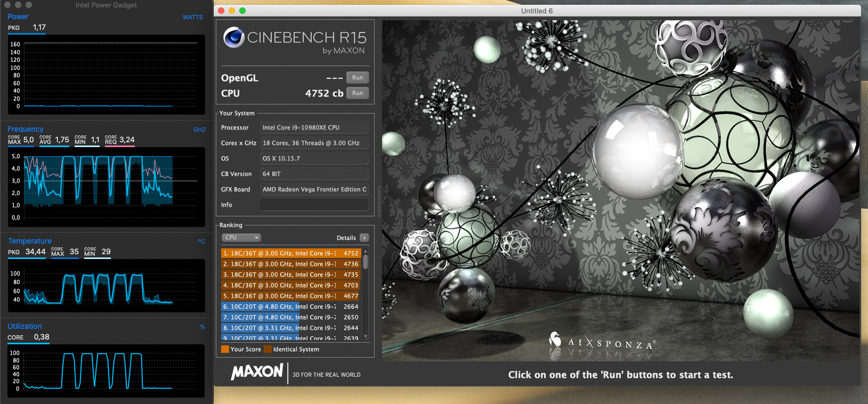Click the AIXSPONZA logo in render
Image resolution: width=868 pixels, height=404 pixels.
tap(602, 342)
